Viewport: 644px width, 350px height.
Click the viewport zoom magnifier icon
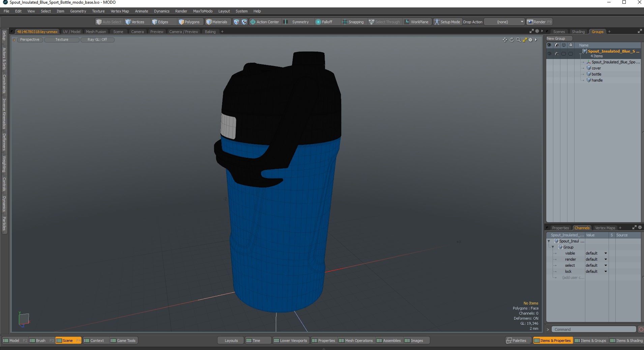pos(518,40)
